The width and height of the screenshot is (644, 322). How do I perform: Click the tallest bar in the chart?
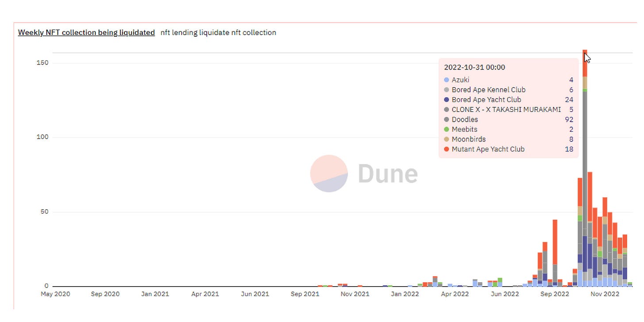click(x=585, y=168)
